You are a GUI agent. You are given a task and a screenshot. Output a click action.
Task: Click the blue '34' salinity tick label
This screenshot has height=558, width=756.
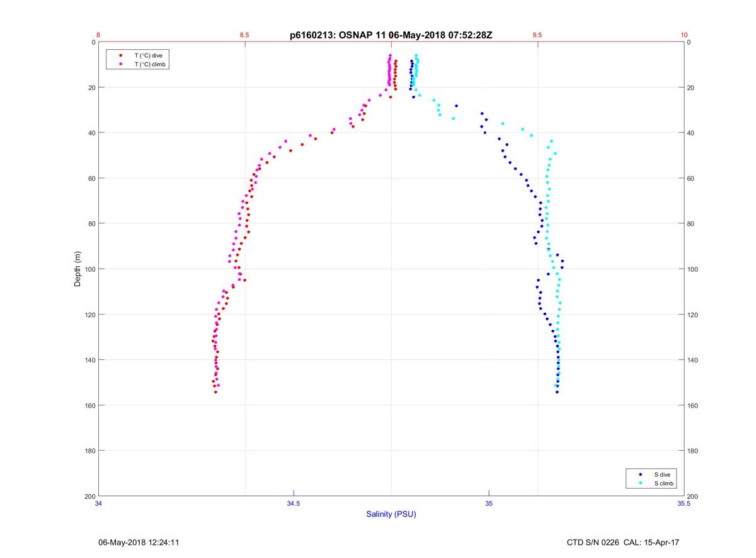coord(99,503)
